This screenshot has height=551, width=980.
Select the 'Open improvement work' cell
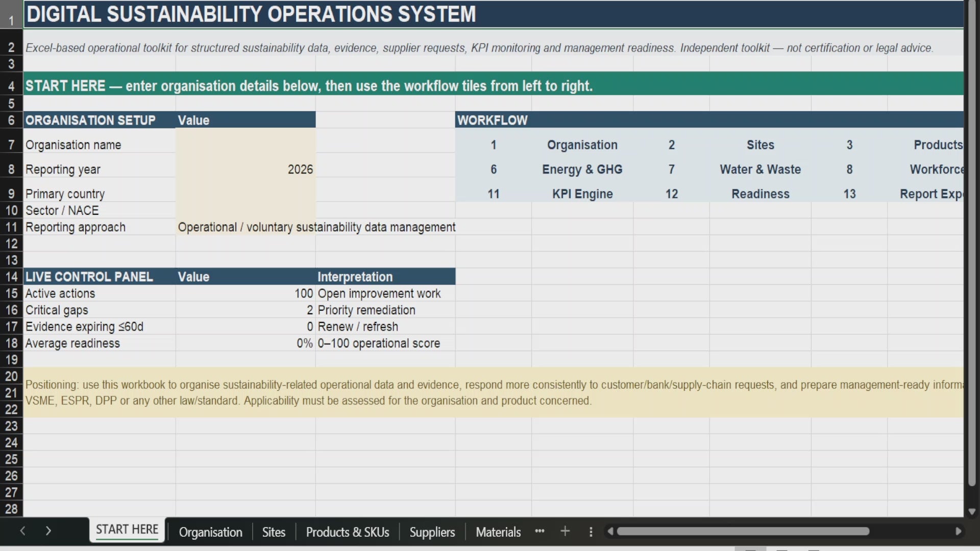tap(385, 293)
